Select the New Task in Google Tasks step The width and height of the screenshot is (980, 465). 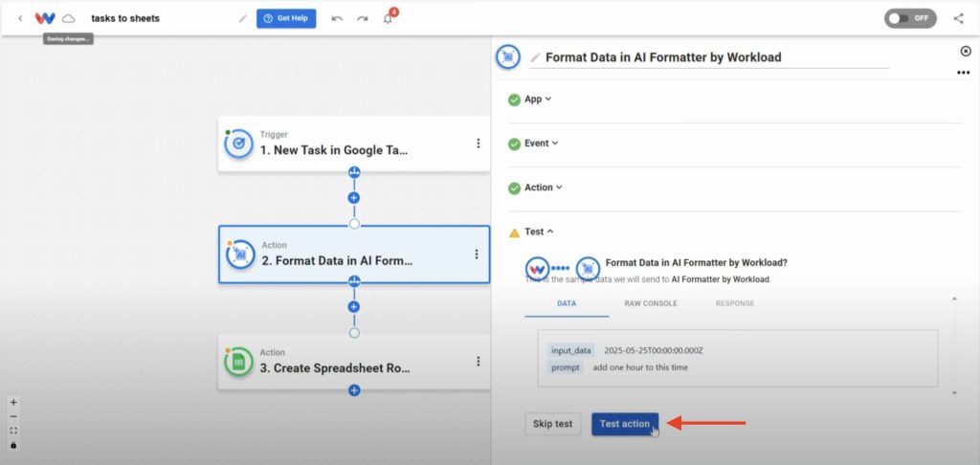354,144
